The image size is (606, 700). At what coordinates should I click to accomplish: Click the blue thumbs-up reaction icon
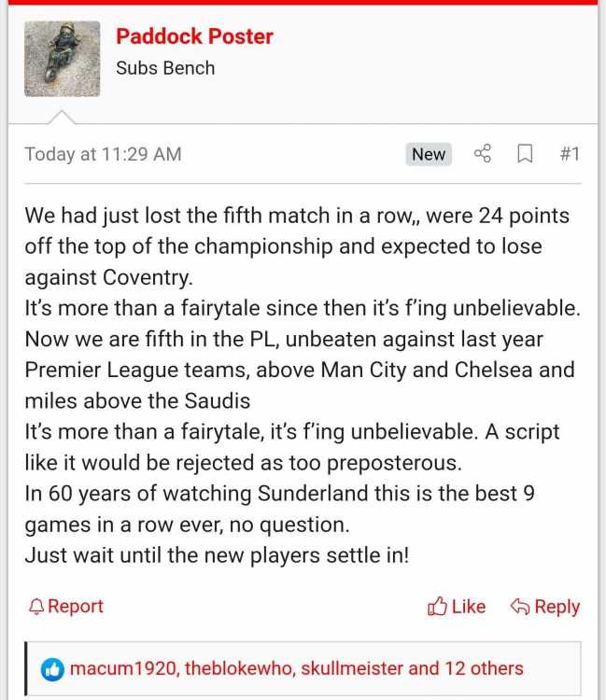tap(53, 668)
